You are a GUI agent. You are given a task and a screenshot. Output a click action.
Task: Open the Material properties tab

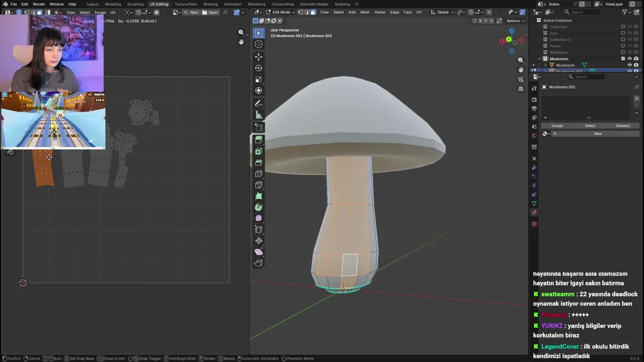(534, 212)
